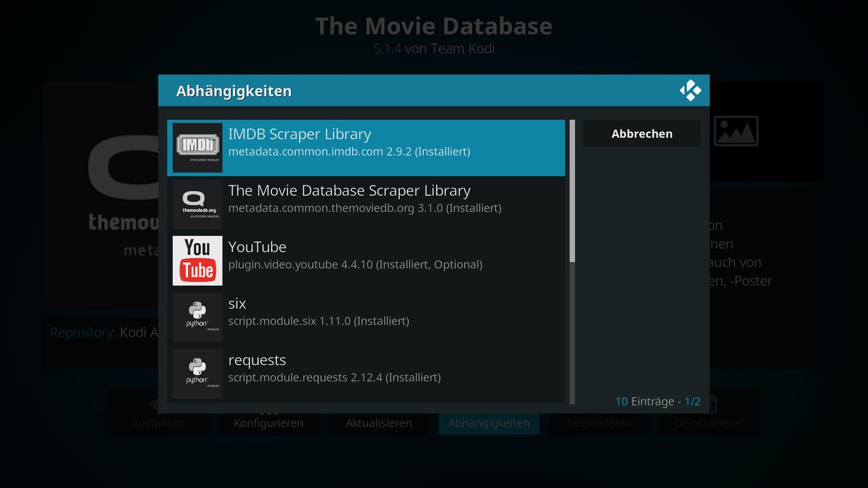Click the themoviedb.org scraper library icon
This screenshot has height=488, width=868.
tap(197, 204)
